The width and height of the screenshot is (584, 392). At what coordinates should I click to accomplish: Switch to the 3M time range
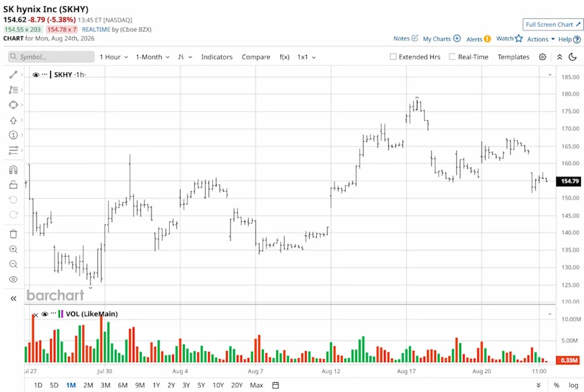coord(105,385)
